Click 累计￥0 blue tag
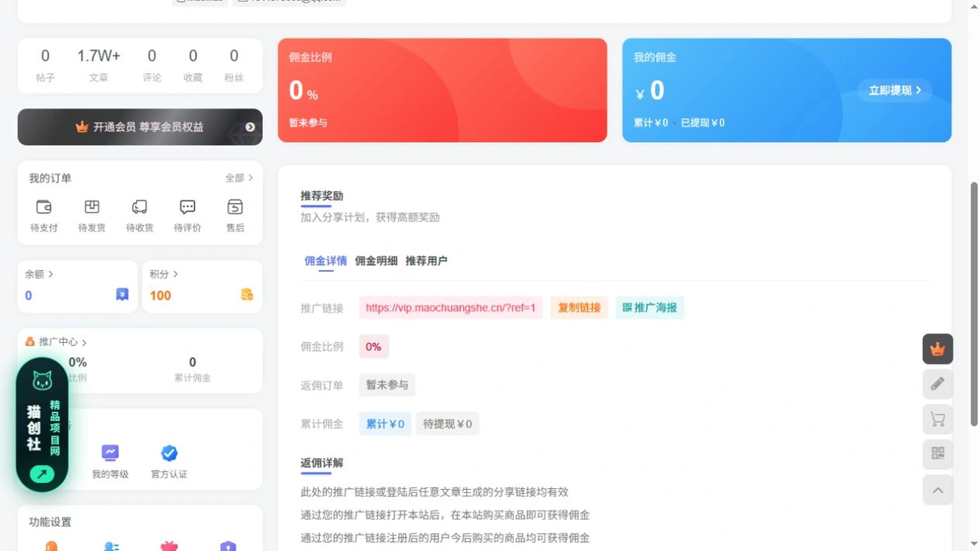This screenshot has width=980, height=551. coord(385,424)
